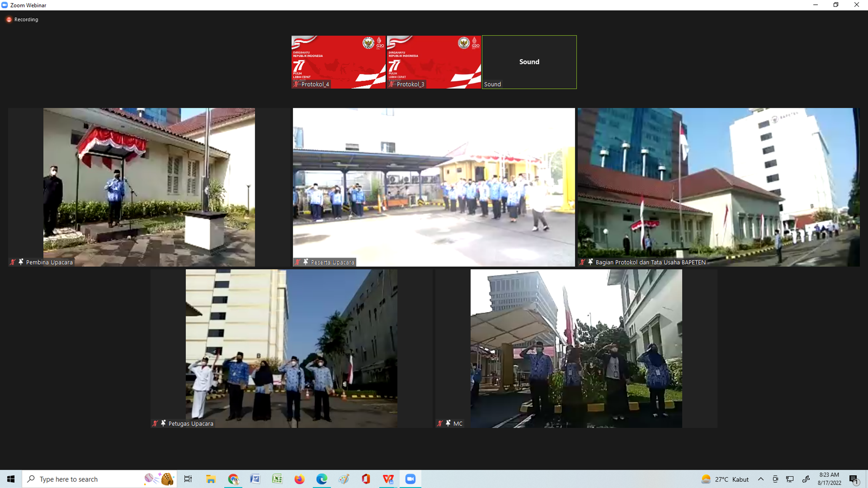Open the Meet Now tray icon
Image resolution: width=868 pixels, height=488 pixels.
tap(775, 479)
